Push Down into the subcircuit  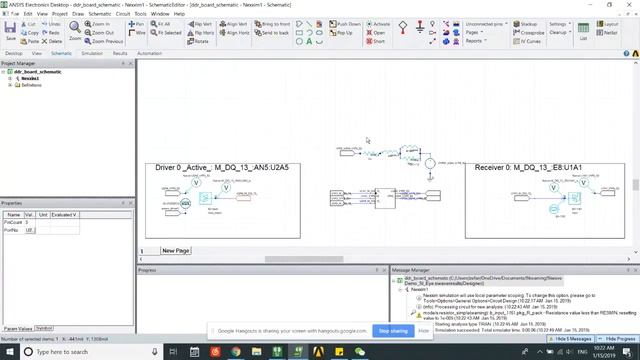click(x=345, y=24)
